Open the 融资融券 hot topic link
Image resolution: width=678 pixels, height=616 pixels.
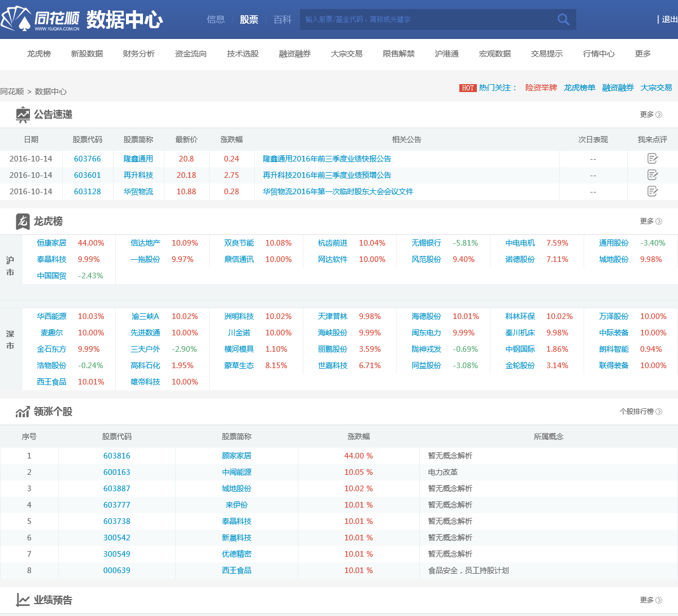(618, 88)
